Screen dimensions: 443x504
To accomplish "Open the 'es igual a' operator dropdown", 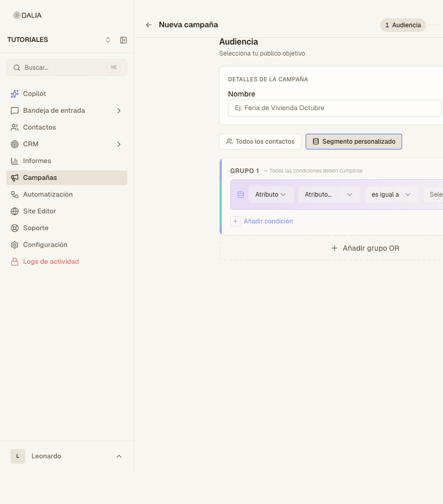I will coord(392,195).
